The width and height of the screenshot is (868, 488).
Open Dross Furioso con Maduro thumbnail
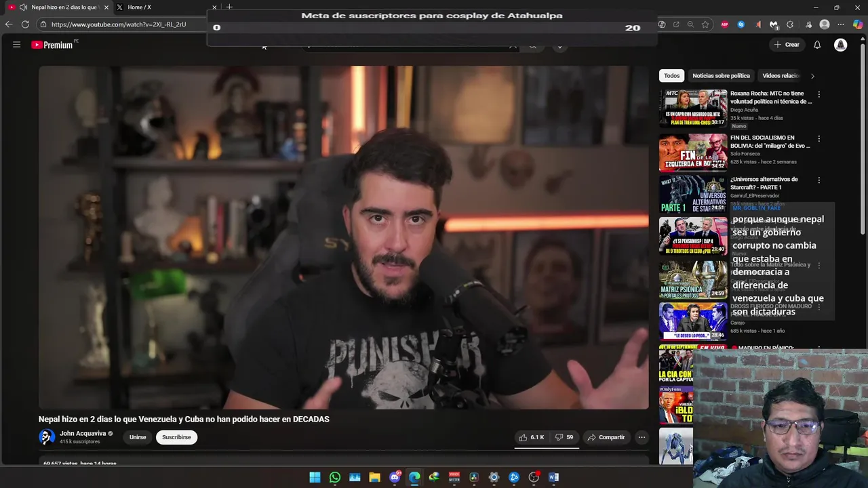(x=693, y=321)
